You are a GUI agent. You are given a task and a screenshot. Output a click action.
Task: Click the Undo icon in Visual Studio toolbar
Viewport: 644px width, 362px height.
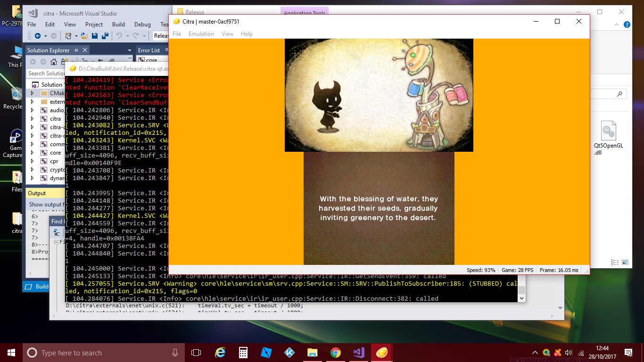pyautogui.click(x=119, y=36)
